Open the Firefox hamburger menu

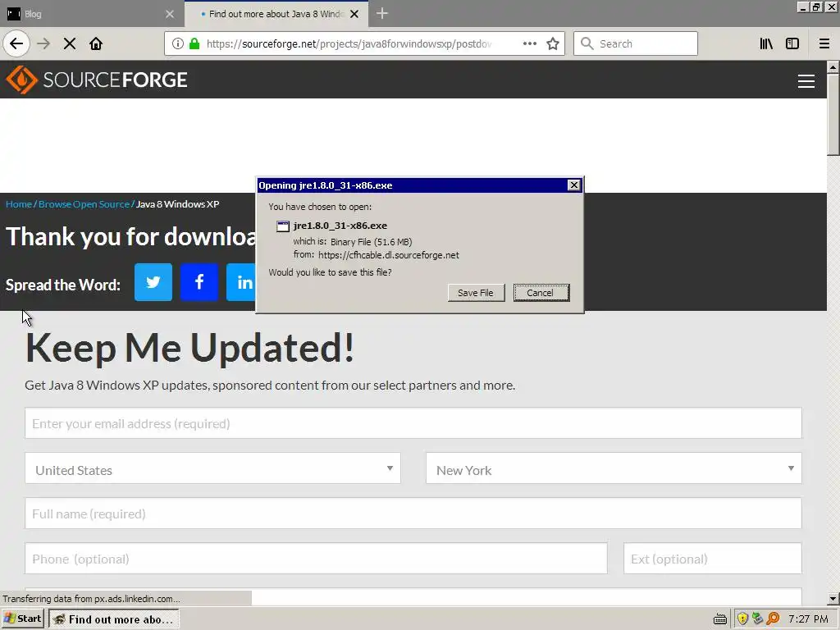[824, 43]
